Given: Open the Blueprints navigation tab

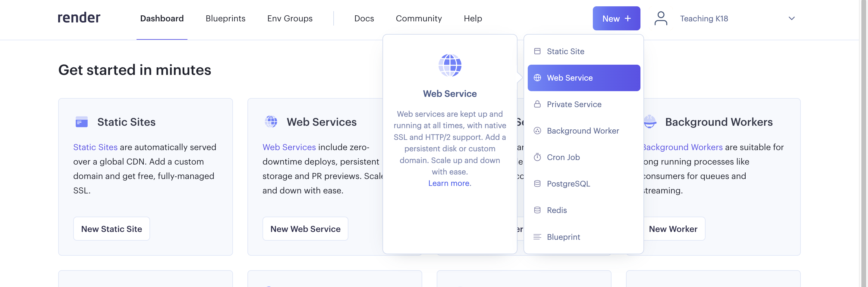Looking at the screenshot, I should click(x=225, y=19).
